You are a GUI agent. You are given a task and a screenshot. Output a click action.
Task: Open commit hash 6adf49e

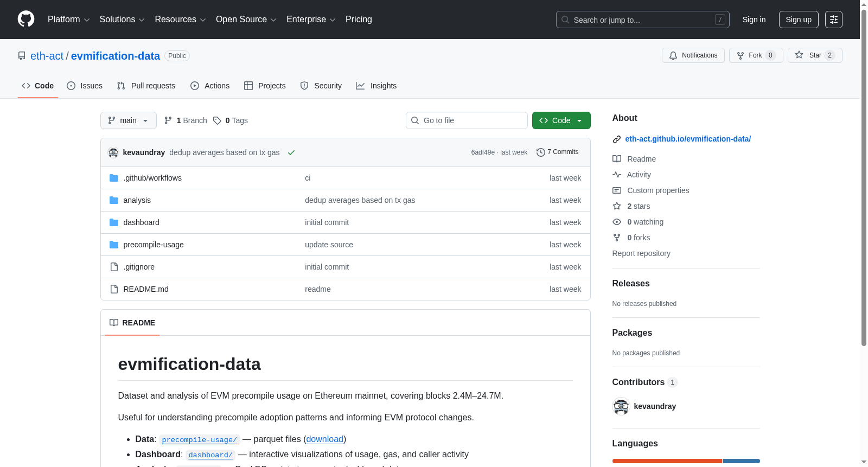point(483,152)
